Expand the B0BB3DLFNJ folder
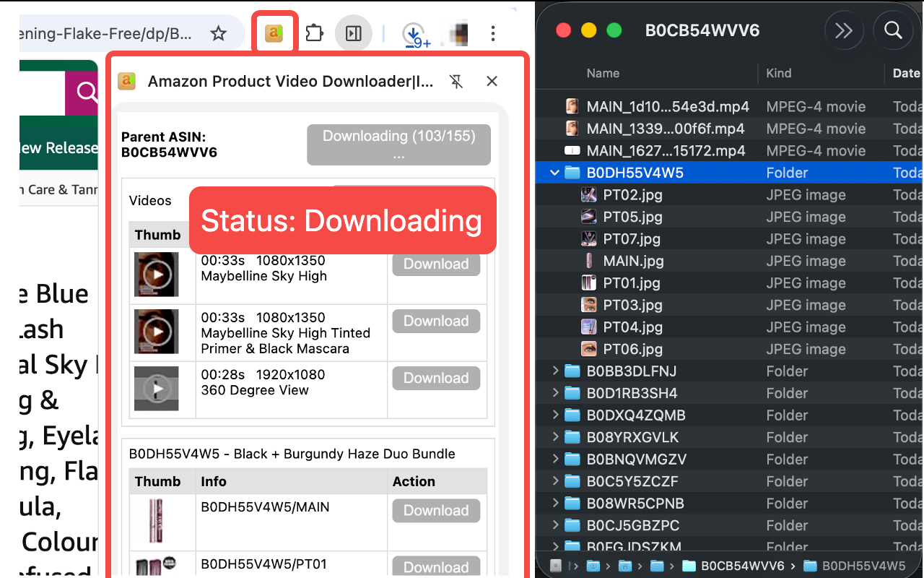 click(x=555, y=371)
